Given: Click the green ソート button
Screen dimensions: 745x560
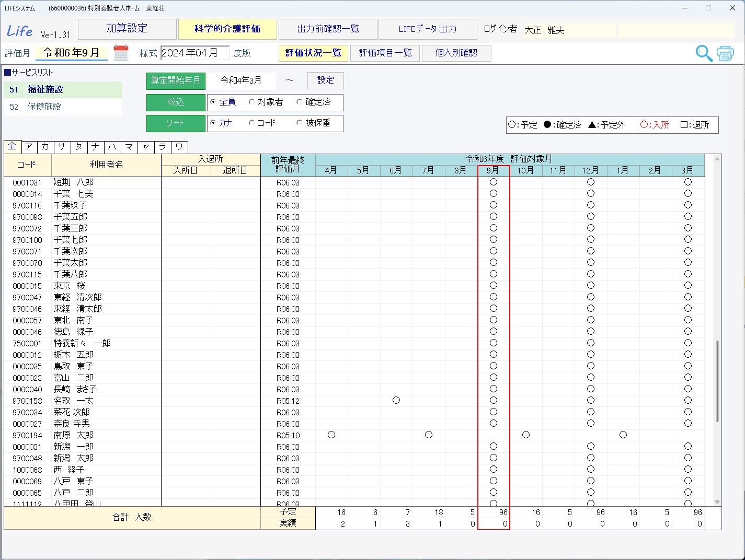Looking at the screenshot, I should coord(176,123).
